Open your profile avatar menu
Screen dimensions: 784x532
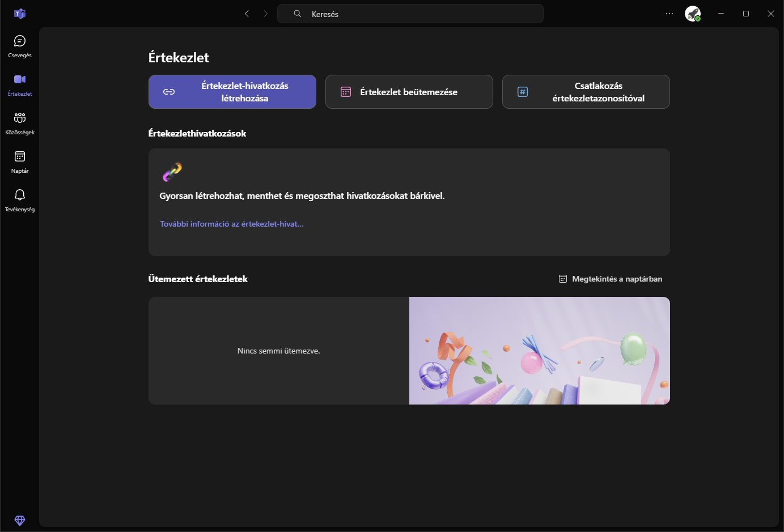click(x=692, y=14)
